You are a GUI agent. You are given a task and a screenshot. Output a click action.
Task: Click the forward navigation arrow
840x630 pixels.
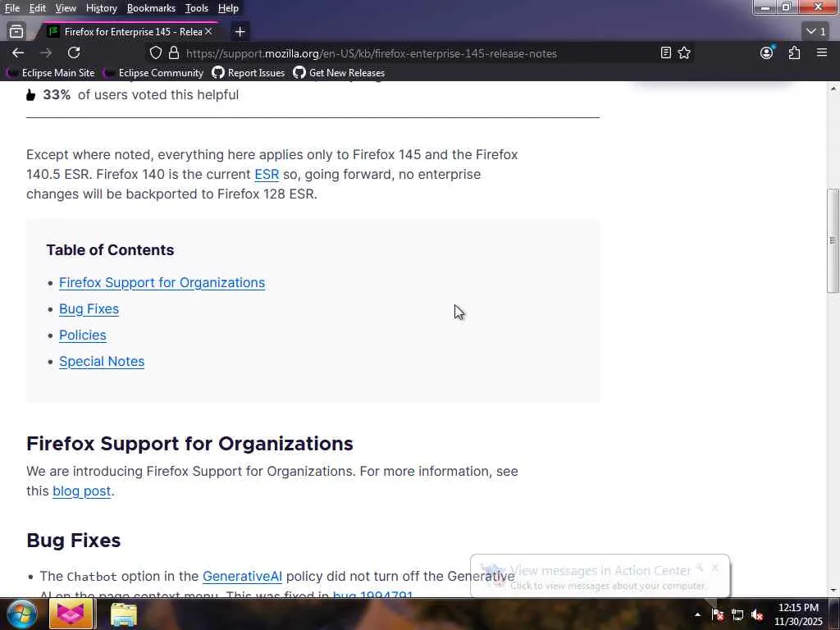[x=46, y=52]
